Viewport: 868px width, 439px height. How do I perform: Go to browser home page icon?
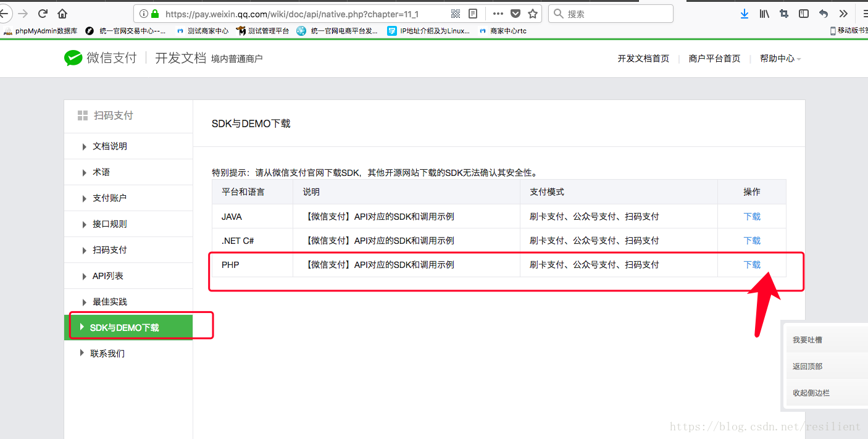(62, 14)
